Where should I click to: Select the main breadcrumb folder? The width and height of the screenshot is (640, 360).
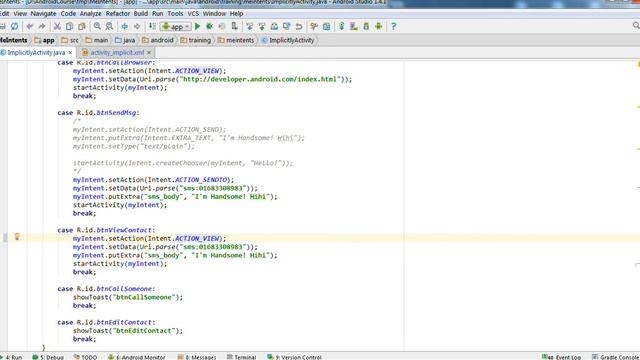[97, 40]
